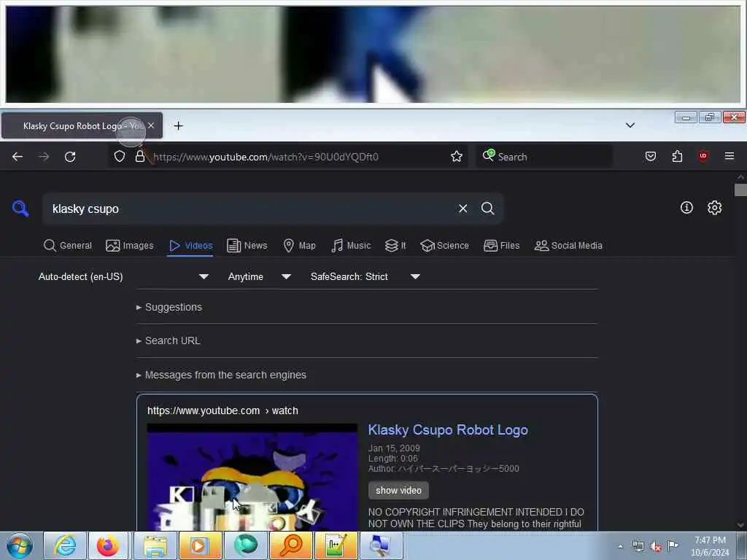Show hidden system tray icons
The height and width of the screenshot is (560, 747).
click(x=620, y=546)
